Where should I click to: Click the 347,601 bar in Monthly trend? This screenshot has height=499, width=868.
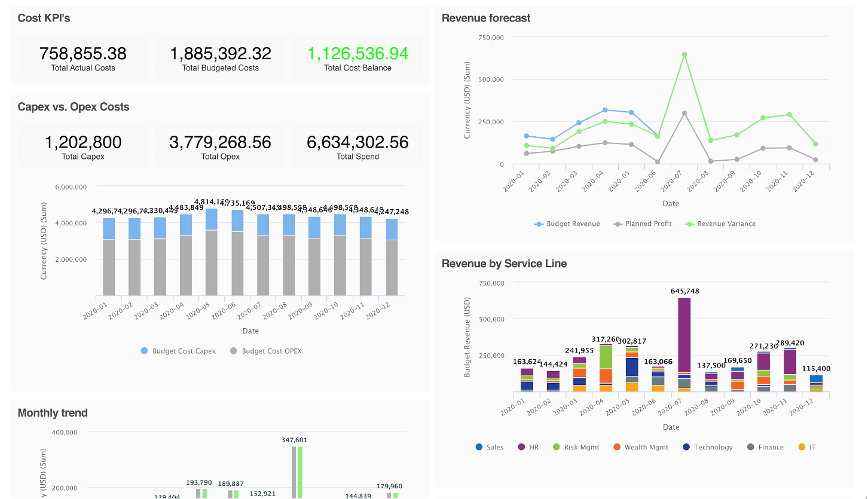click(294, 472)
